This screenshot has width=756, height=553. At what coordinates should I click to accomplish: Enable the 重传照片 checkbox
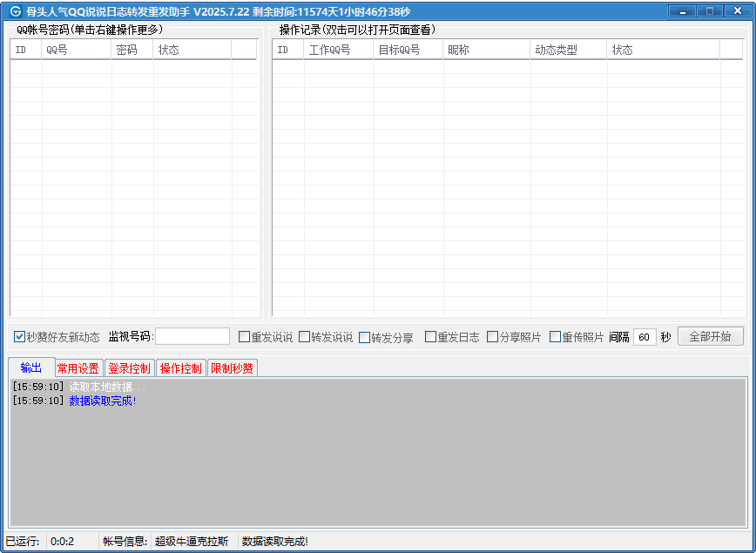556,337
